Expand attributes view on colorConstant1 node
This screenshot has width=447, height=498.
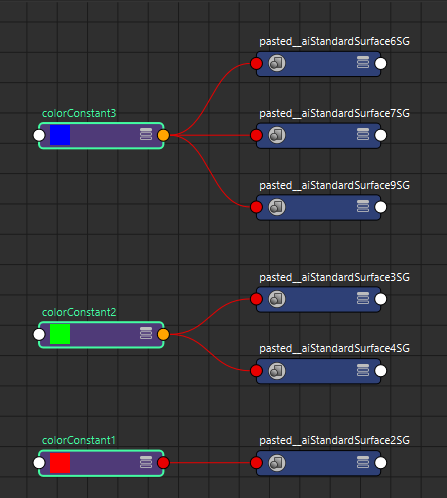tap(146, 462)
